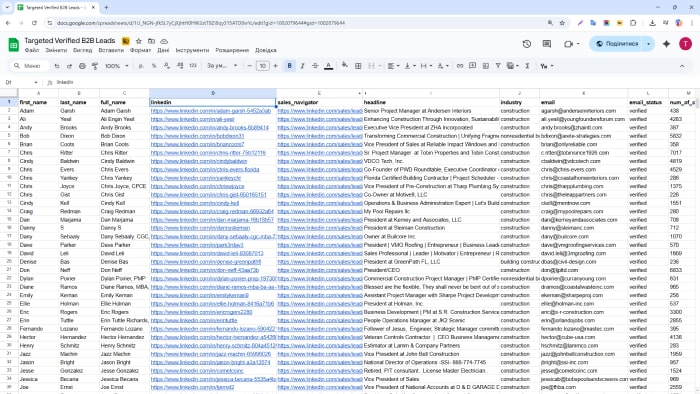Open the text color picker
The image size is (700, 394).
(x=329, y=66)
